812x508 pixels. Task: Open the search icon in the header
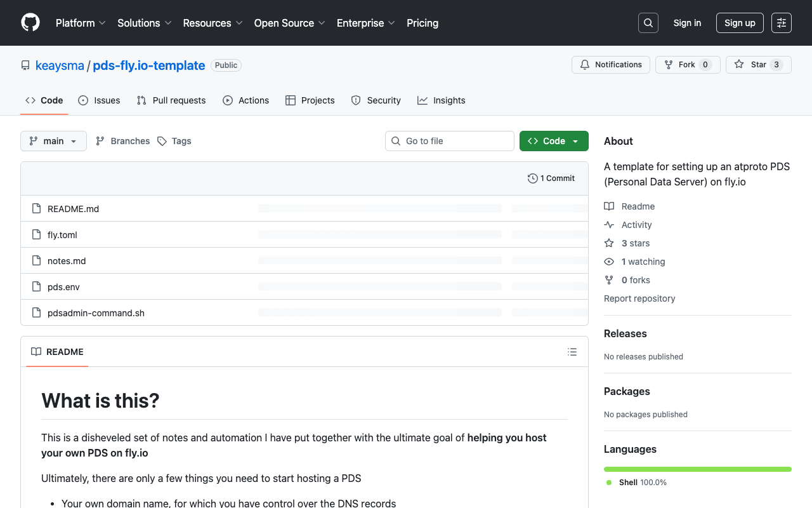648,22
